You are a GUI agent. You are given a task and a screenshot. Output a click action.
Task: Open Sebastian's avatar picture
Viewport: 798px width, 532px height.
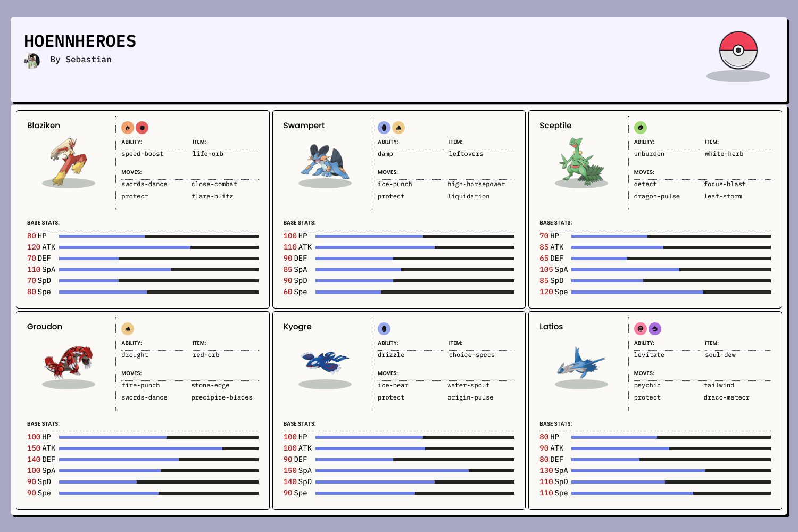[32, 61]
